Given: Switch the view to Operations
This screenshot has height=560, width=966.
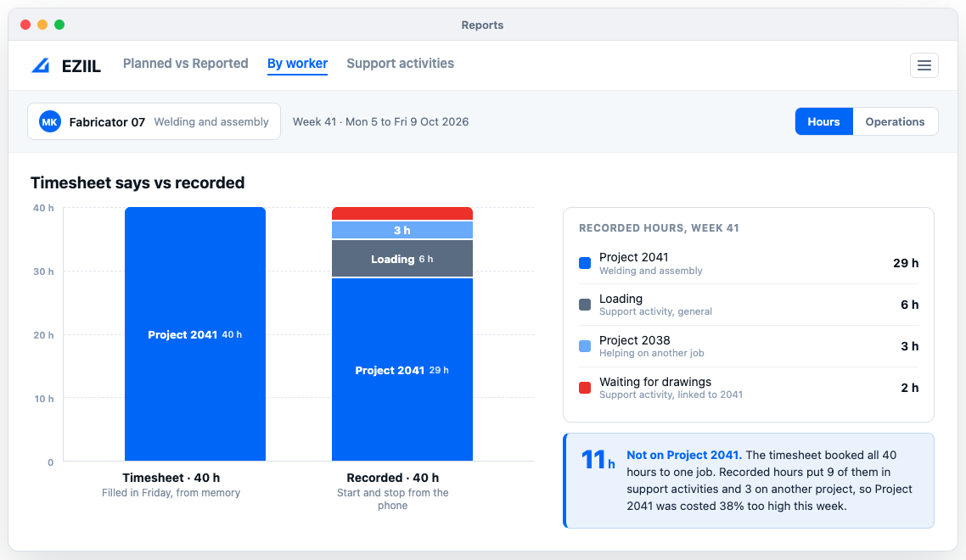Looking at the screenshot, I should 896,121.
